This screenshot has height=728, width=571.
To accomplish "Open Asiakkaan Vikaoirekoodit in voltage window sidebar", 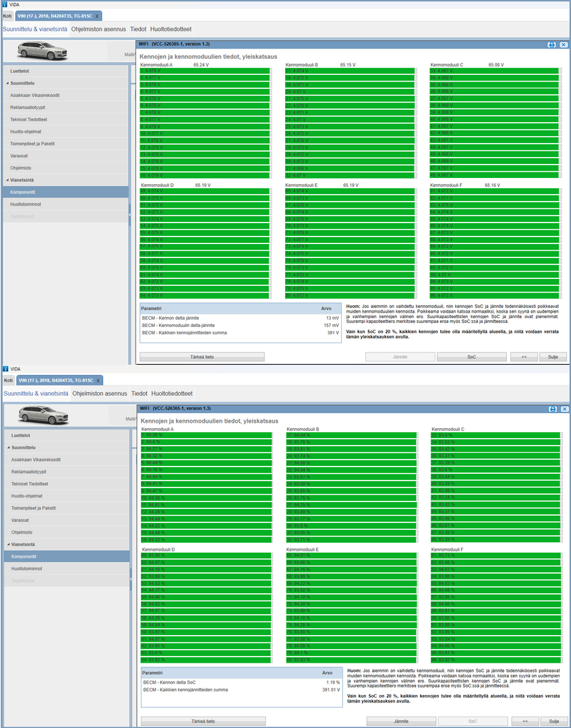I will point(65,95).
